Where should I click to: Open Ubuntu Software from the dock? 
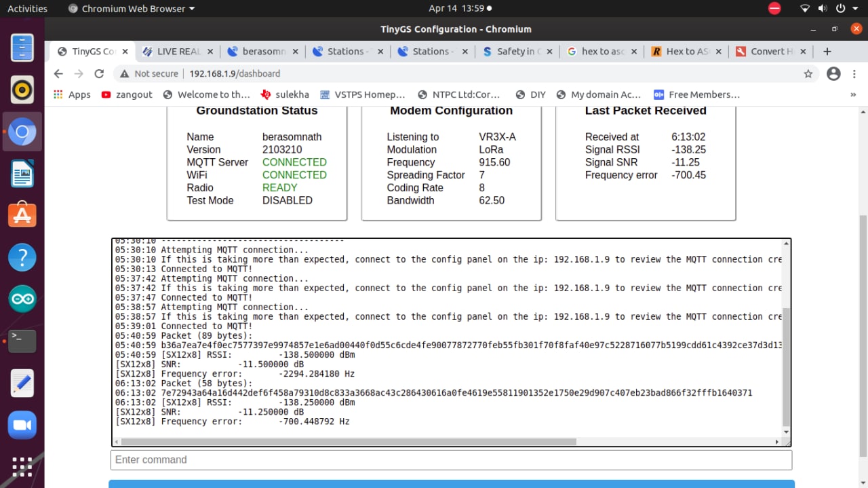(x=22, y=215)
